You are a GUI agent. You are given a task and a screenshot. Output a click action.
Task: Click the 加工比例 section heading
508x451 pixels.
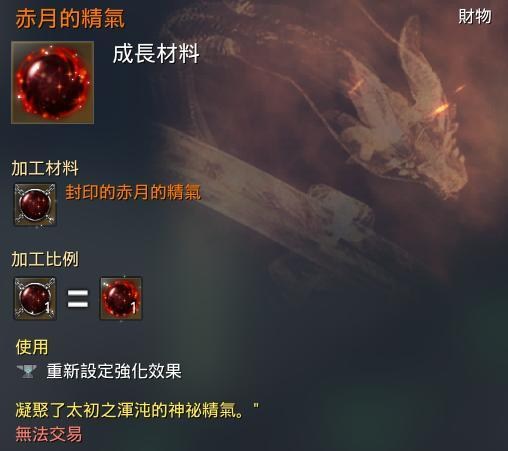tap(45, 259)
